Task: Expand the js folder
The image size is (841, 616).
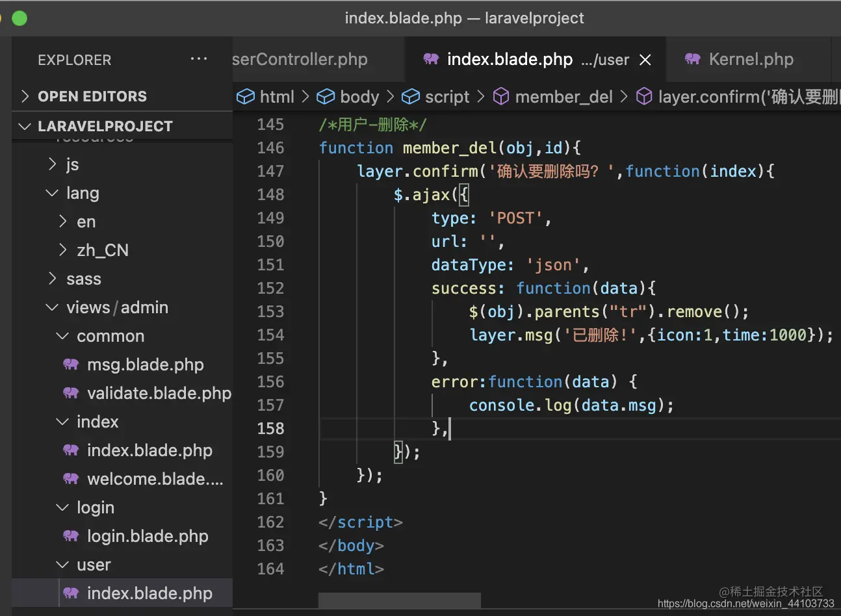Action: click(53, 164)
